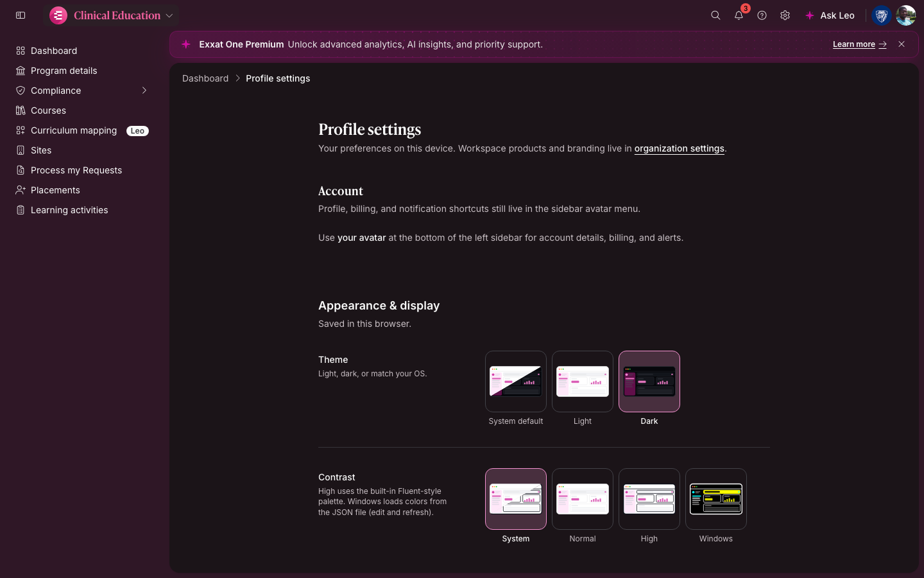Open Sites in the sidebar
Viewport: 924px width, 578px height.
click(x=82, y=150)
